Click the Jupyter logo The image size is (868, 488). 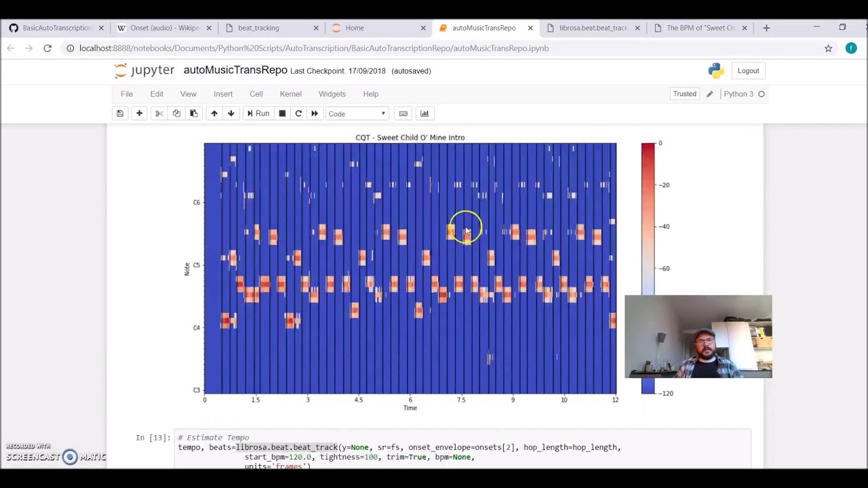[144, 70]
